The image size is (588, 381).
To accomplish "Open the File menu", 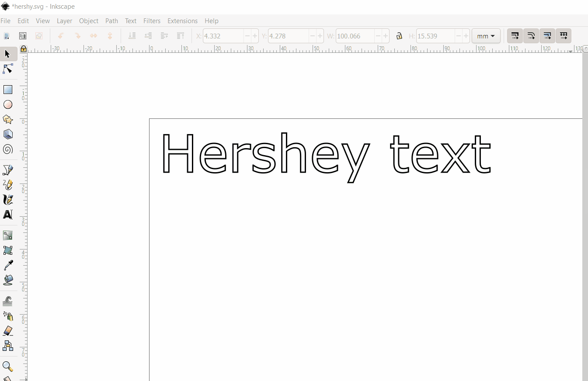I will [x=6, y=21].
